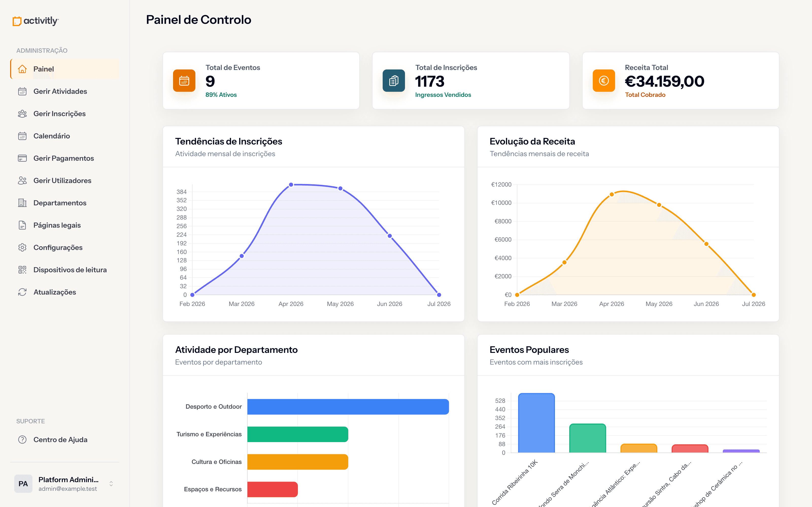Click the Receita Total euro icon
Viewport: 812px width, 507px height.
[x=604, y=80]
